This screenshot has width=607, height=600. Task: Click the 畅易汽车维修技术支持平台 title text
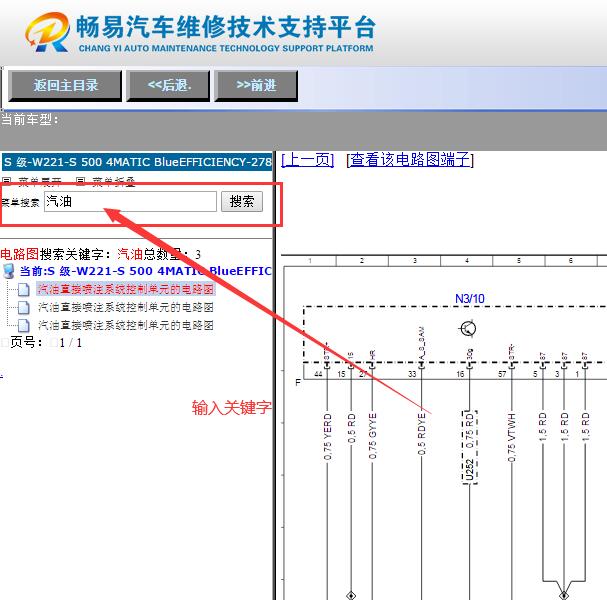(x=226, y=27)
